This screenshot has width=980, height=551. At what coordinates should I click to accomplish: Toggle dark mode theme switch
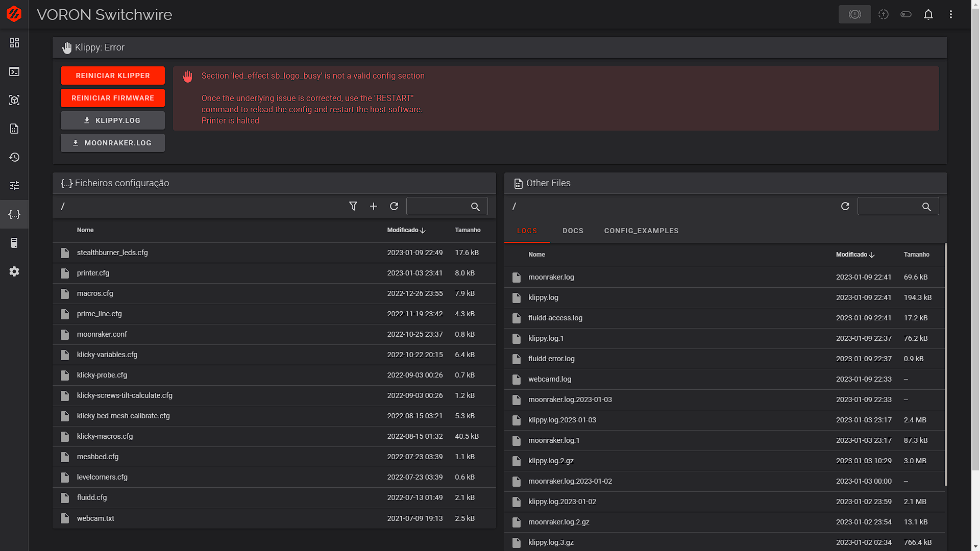point(906,14)
